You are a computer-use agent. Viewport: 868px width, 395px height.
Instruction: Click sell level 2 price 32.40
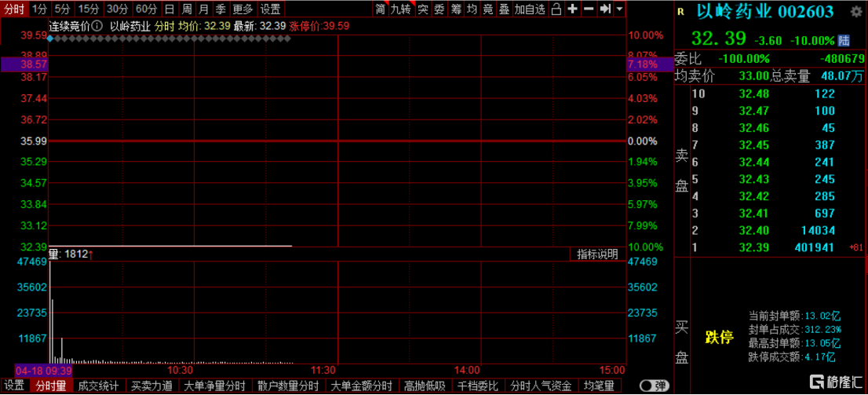click(x=753, y=230)
